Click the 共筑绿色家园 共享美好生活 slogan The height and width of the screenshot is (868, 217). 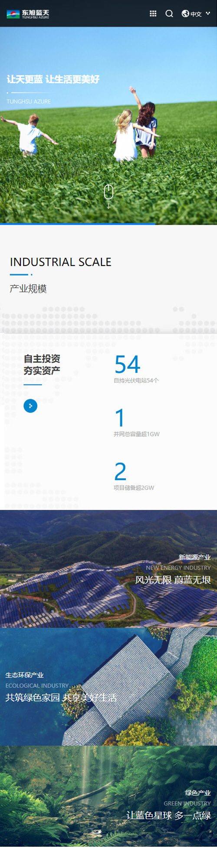point(61,698)
